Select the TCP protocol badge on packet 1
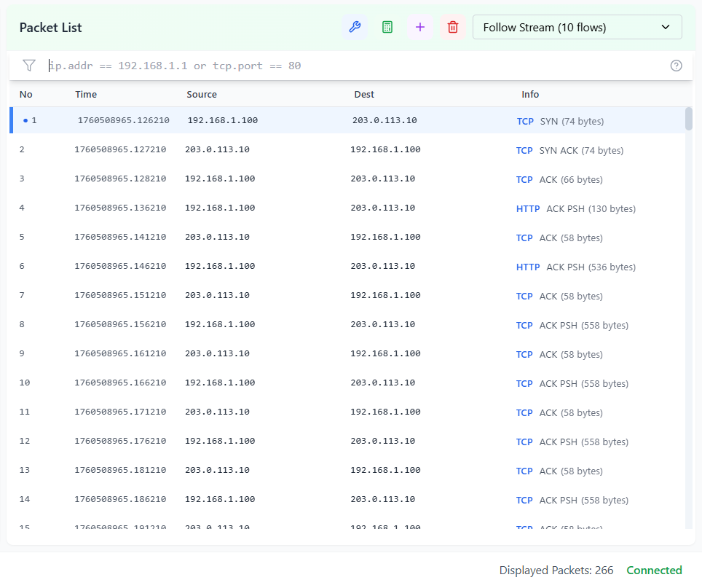The height and width of the screenshot is (588, 702). point(525,121)
